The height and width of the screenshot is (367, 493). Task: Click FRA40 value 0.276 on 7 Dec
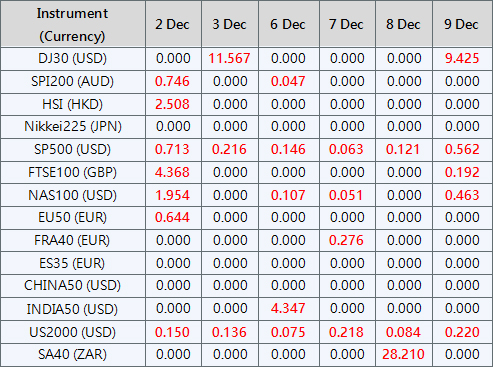pyautogui.click(x=346, y=240)
